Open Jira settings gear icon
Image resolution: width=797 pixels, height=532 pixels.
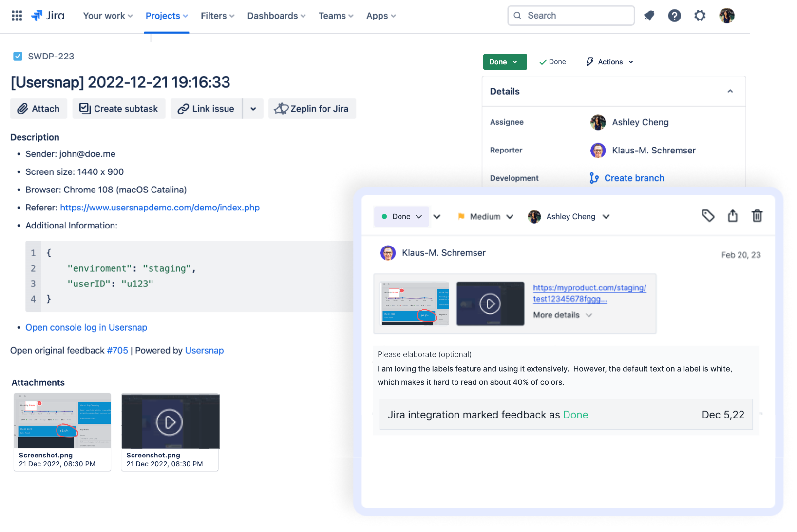click(700, 16)
